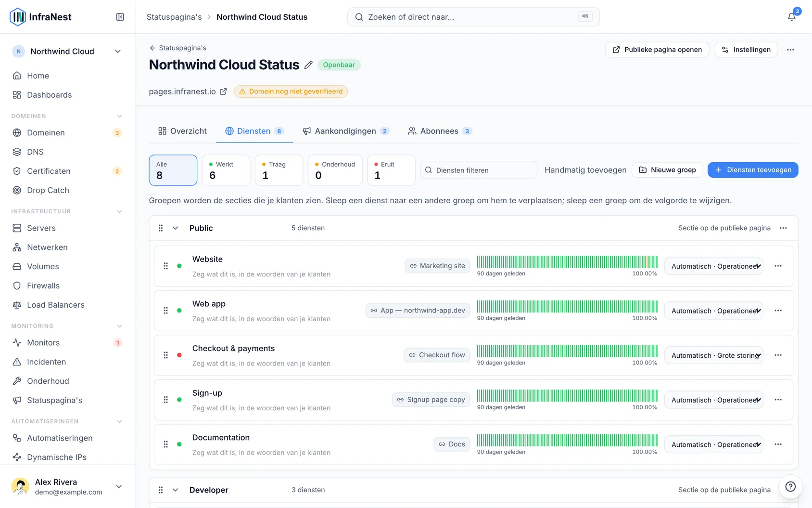Open the help question mark button
This screenshot has width=812, height=508.
[790, 486]
